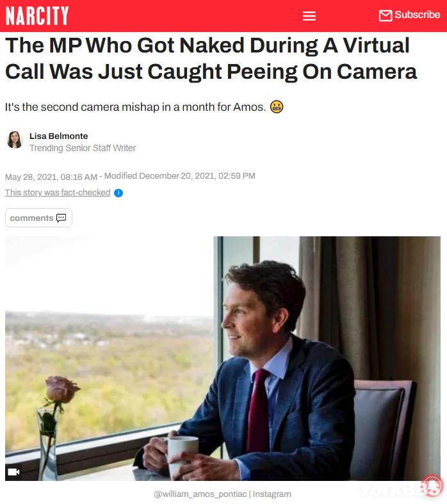Click the Trending Senior Staff Writer text
The image size is (447, 504).
coord(83,148)
